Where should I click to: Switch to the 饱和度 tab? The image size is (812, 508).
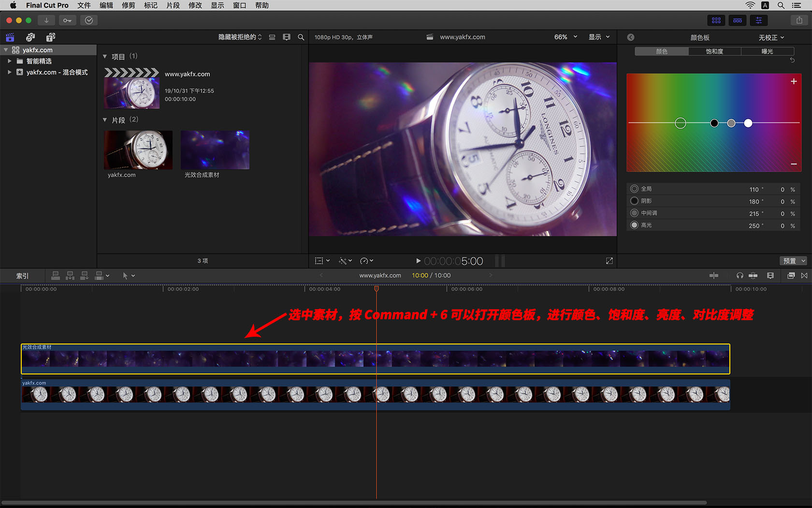point(714,51)
